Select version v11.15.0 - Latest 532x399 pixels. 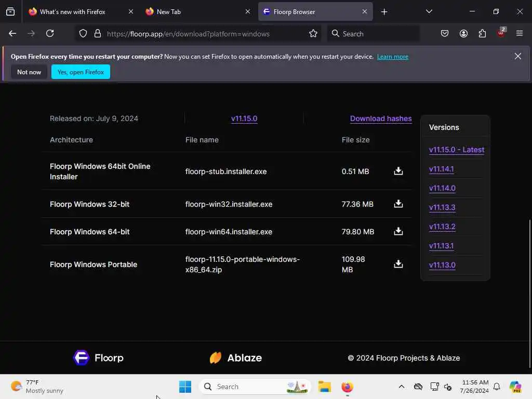coord(456,150)
